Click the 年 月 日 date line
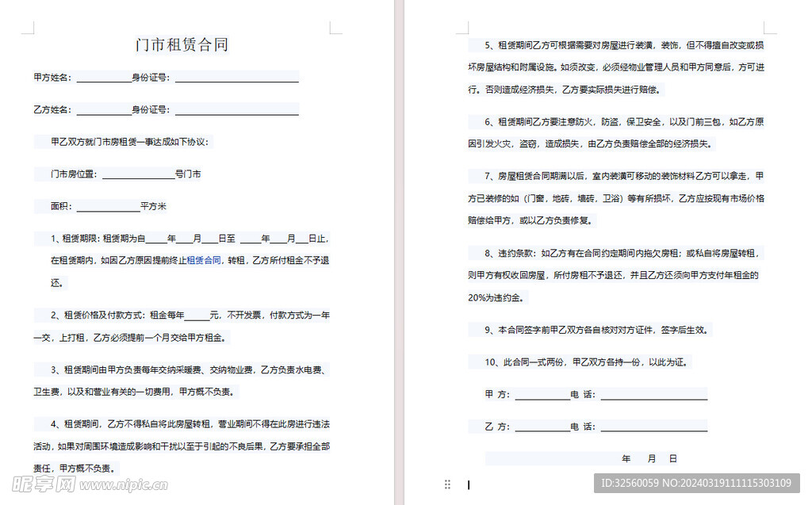This screenshot has width=812, height=505. coord(649,458)
